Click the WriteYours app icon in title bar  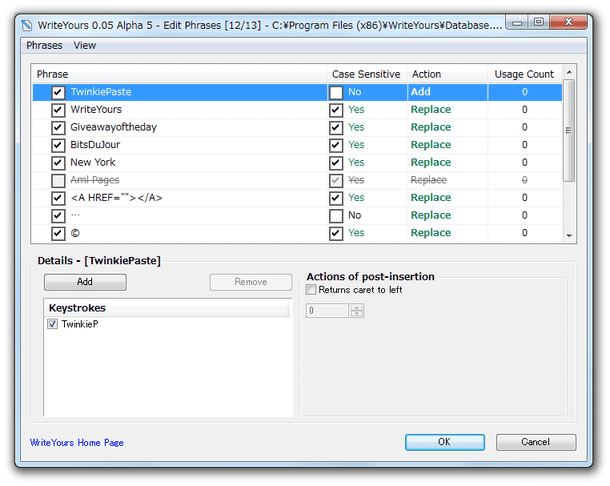[x=27, y=26]
